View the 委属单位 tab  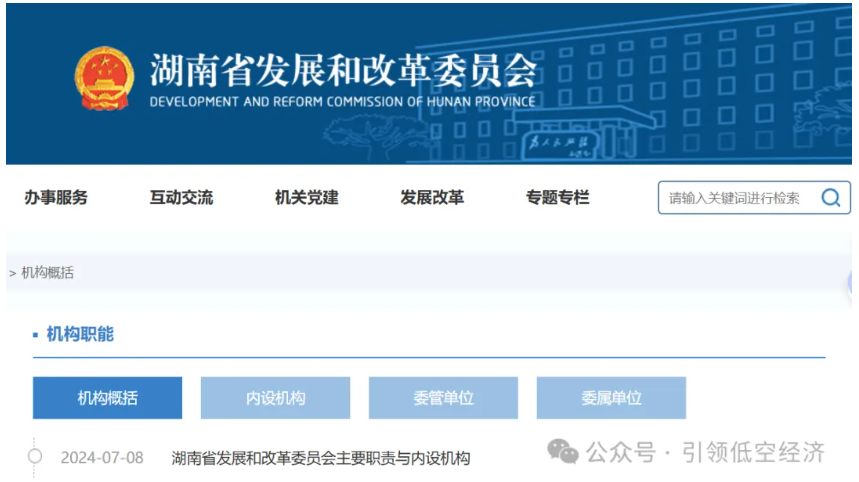611,398
